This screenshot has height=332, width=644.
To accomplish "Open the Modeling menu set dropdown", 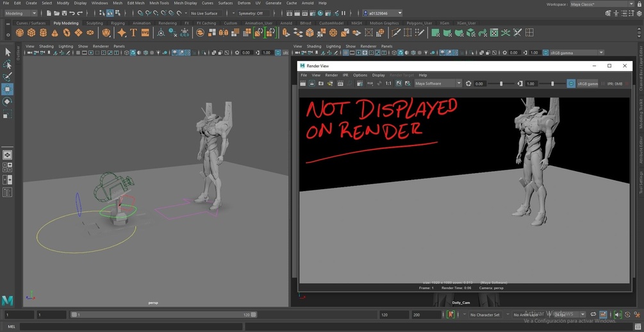I will coord(21,13).
